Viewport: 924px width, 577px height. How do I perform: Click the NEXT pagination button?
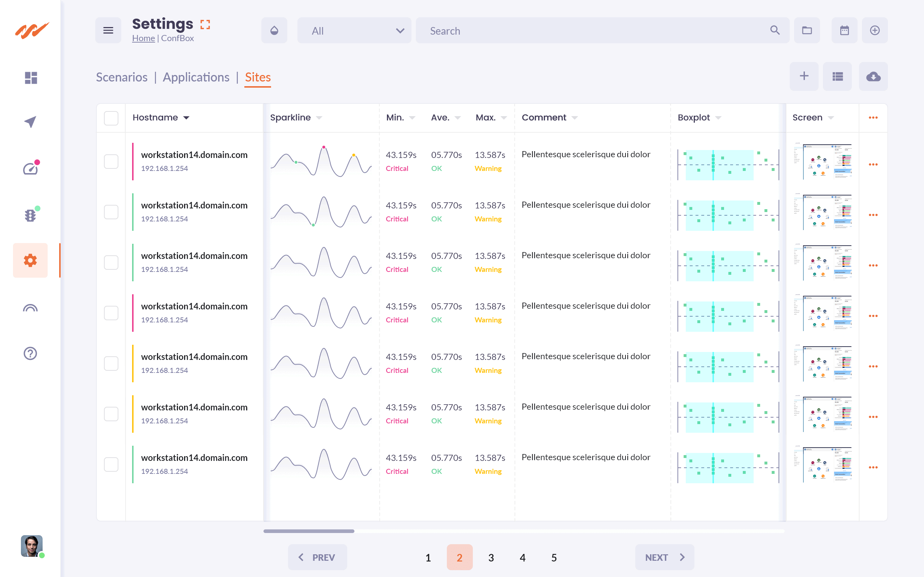tap(664, 557)
